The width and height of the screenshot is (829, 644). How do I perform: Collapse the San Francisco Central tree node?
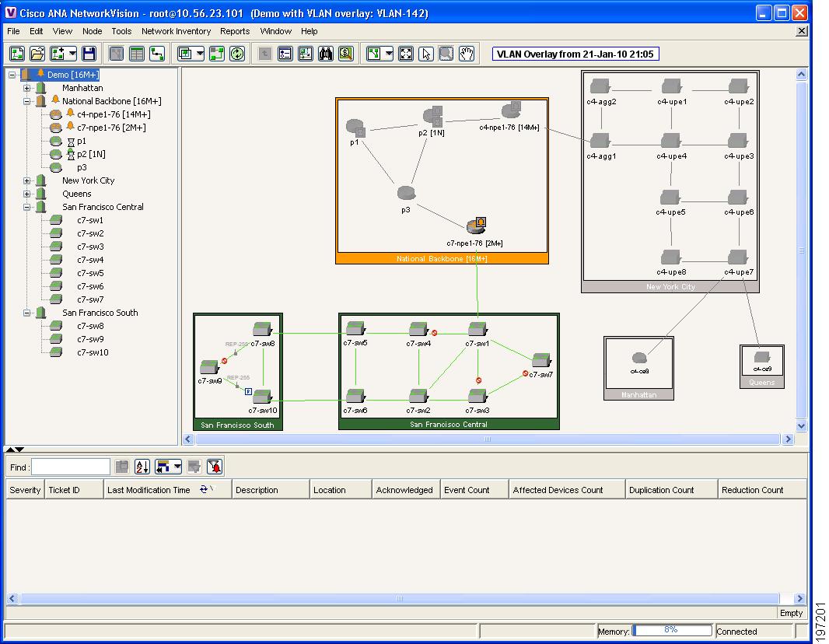pos(27,207)
